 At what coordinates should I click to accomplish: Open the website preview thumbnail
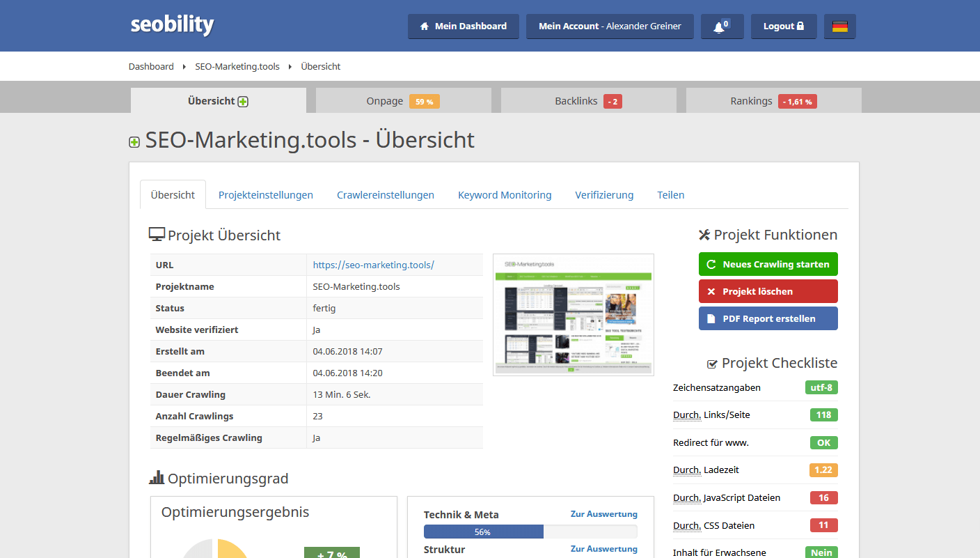coord(573,314)
